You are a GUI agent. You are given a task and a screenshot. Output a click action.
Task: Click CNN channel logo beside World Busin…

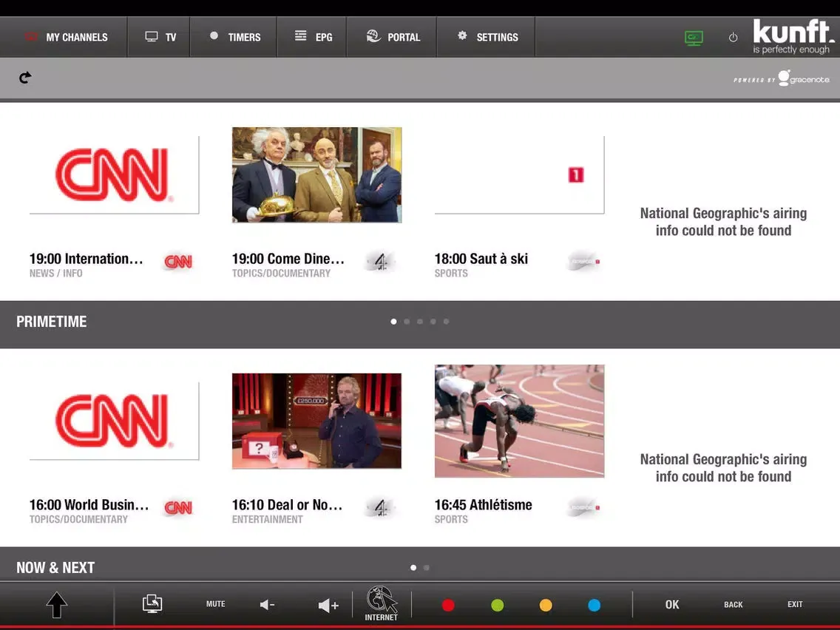(x=178, y=507)
